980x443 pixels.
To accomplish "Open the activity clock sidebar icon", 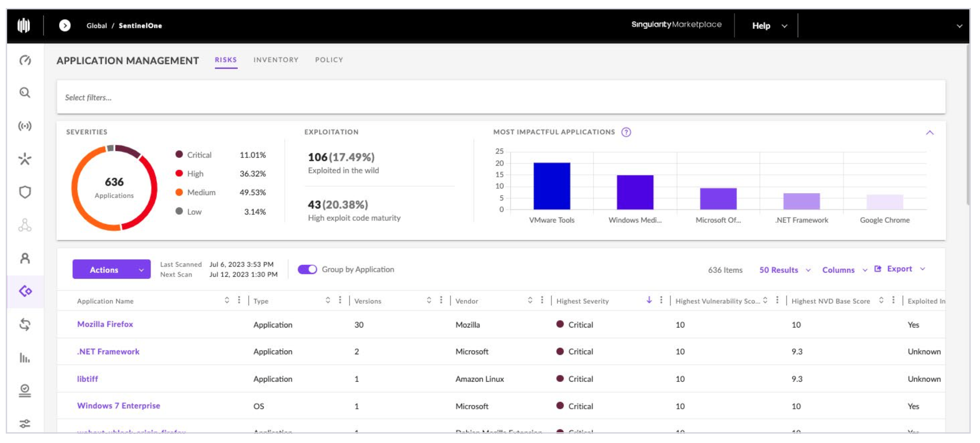I will point(25,391).
